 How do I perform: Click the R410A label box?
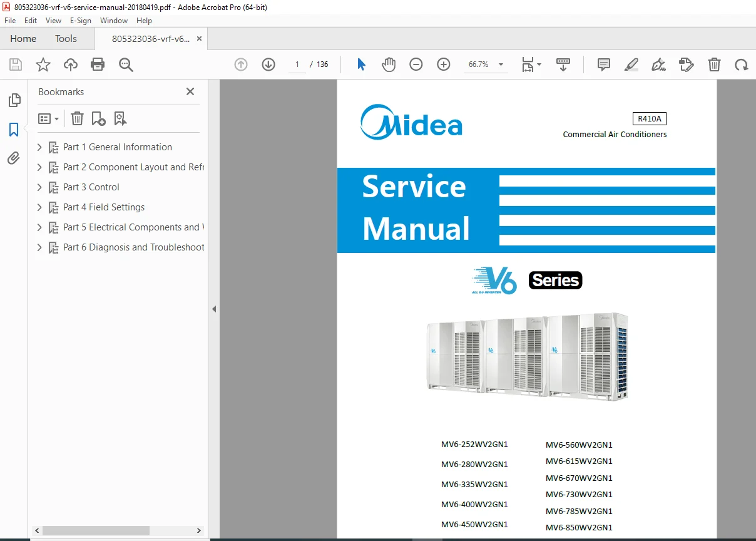(650, 119)
